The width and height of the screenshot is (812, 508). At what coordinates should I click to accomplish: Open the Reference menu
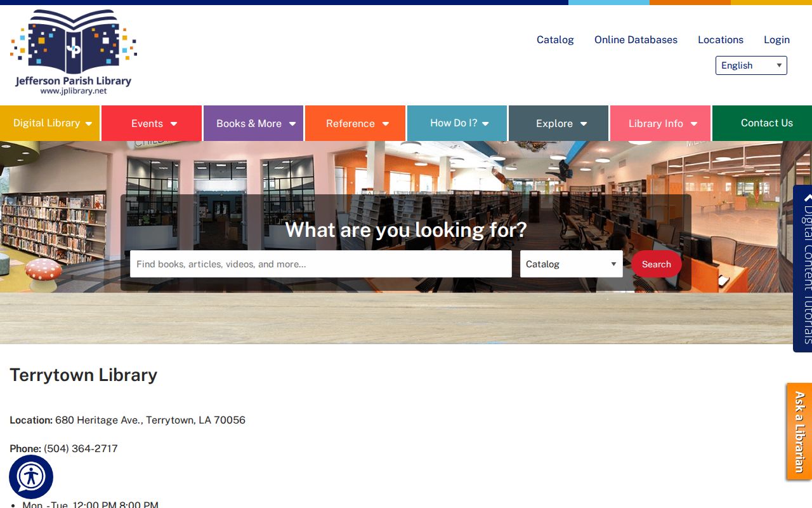point(355,123)
